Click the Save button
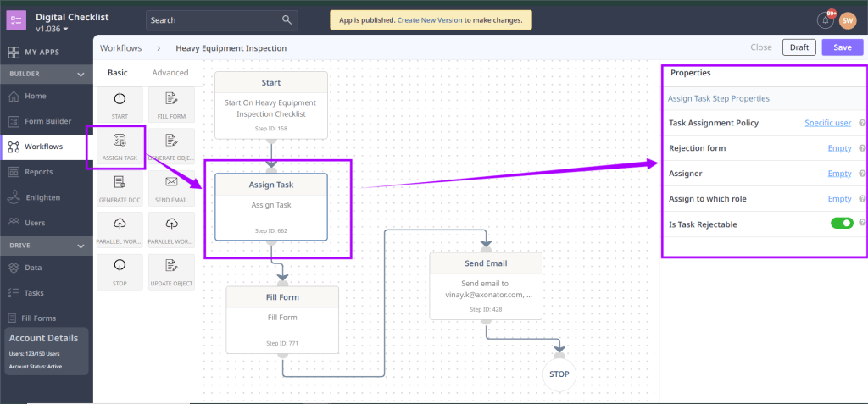The height and width of the screenshot is (404, 868). click(x=842, y=47)
